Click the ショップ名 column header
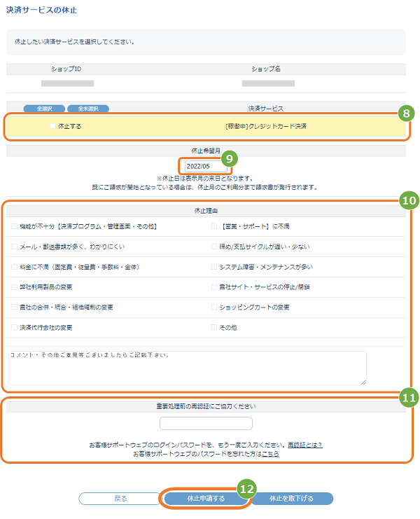This screenshot has width=420, height=519. [x=266, y=69]
